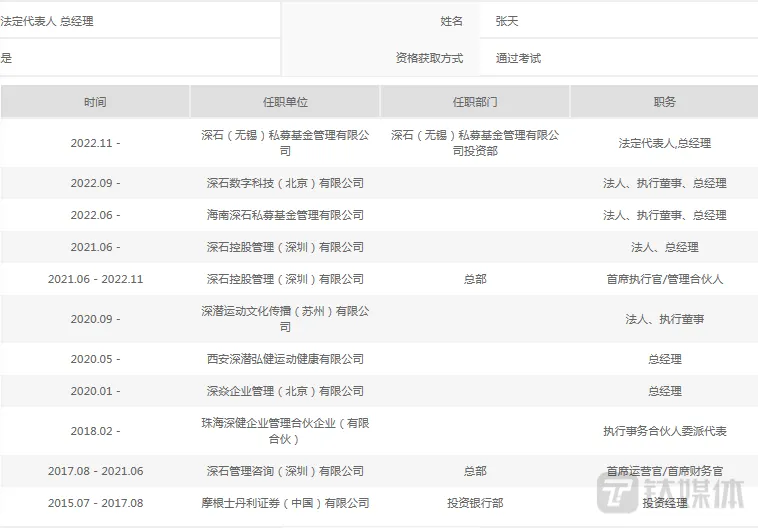Select the 通过考试 value
The width and height of the screenshot is (758, 528).
tap(518, 58)
